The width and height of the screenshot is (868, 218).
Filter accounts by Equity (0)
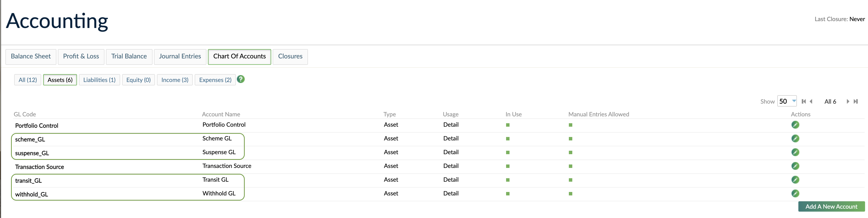pos(139,80)
